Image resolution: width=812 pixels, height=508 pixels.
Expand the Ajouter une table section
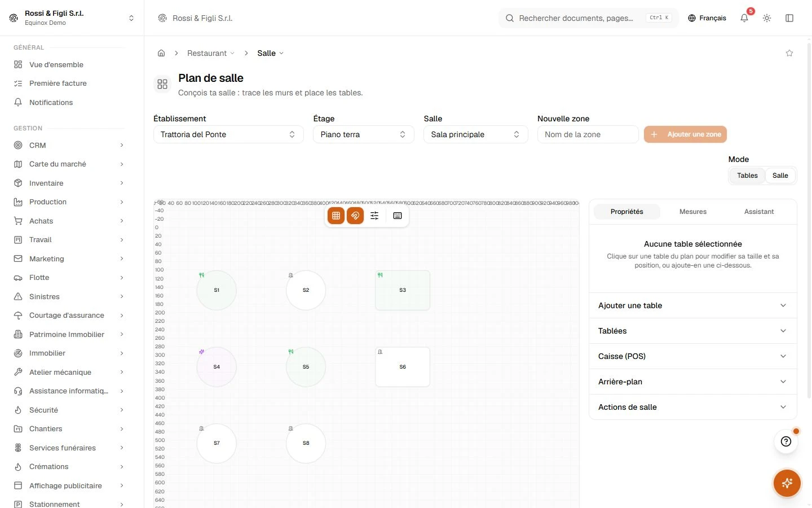point(693,305)
